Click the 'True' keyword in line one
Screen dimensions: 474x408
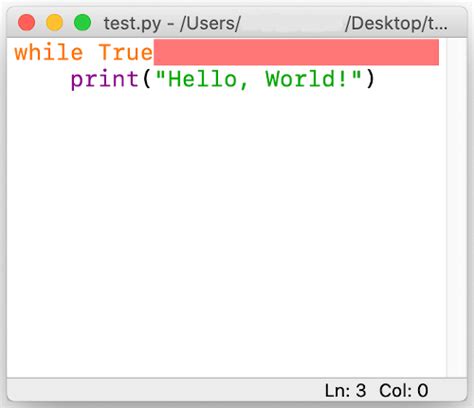point(126,52)
